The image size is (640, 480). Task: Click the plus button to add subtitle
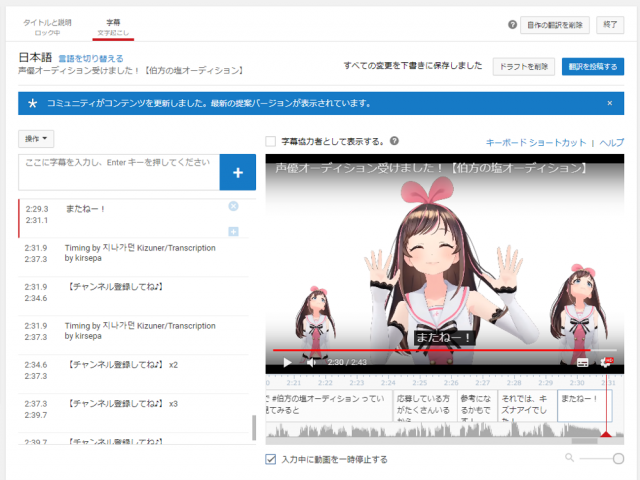tap(238, 172)
